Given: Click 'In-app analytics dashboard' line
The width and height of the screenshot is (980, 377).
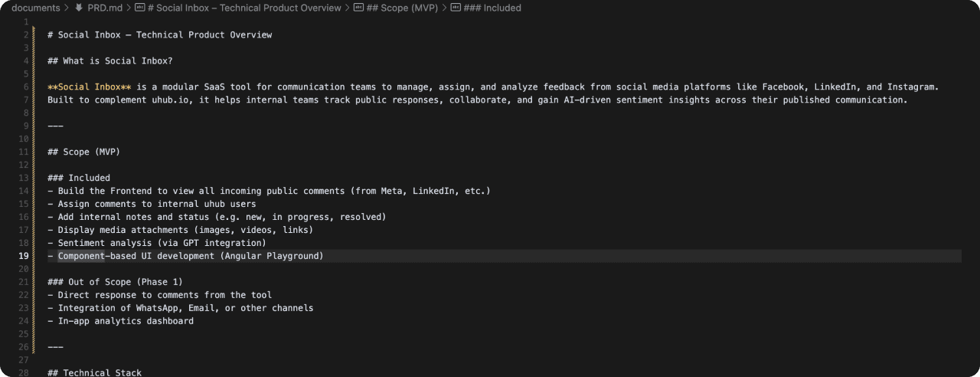Looking at the screenshot, I should [120, 321].
